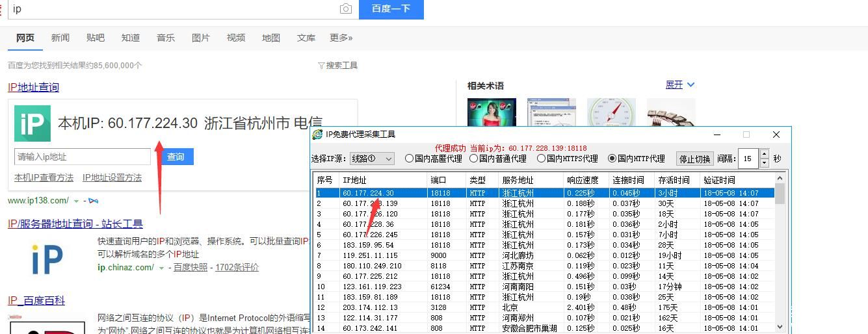
Task: Click the blue verified badge after www.ip138.com
Action: pos(93,201)
